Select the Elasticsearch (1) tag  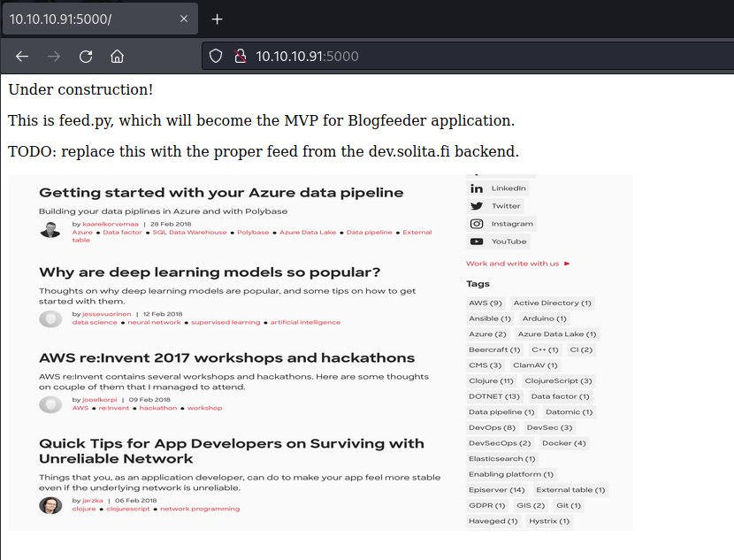pyautogui.click(x=502, y=459)
